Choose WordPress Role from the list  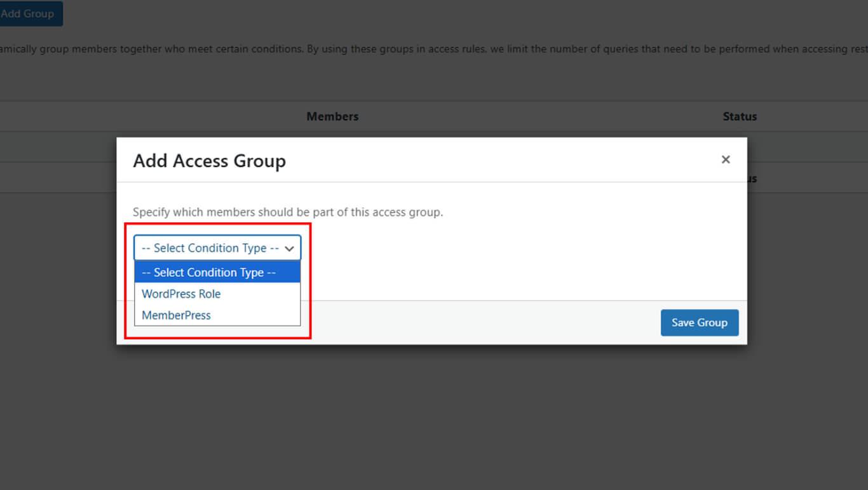point(181,294)
